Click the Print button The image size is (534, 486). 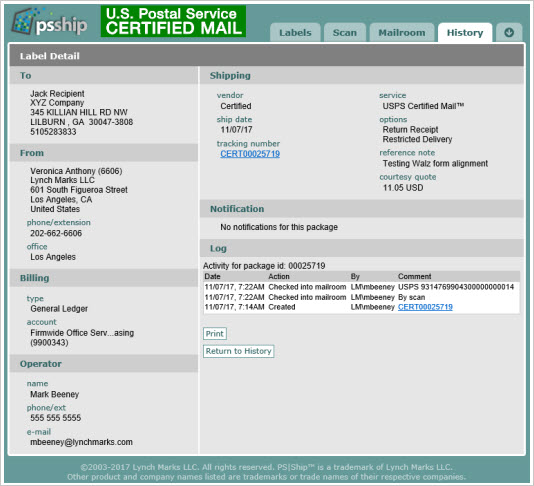(x=215, y=334)
